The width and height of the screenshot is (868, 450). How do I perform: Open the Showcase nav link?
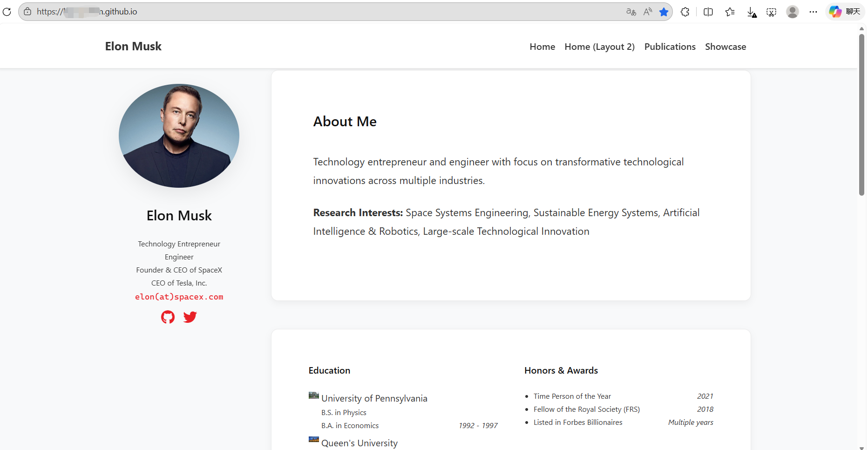click(725, 47)
